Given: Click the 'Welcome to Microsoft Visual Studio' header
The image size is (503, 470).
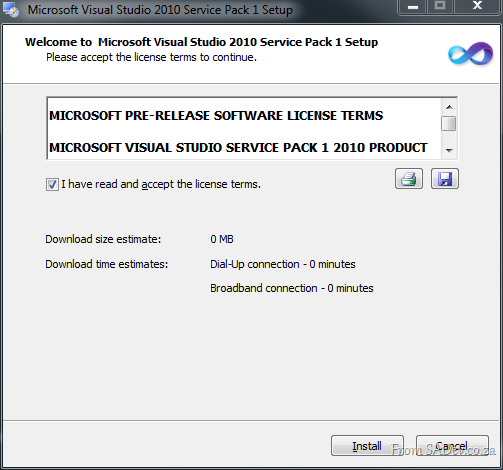Looking at the screenshot, I should 201,42.
